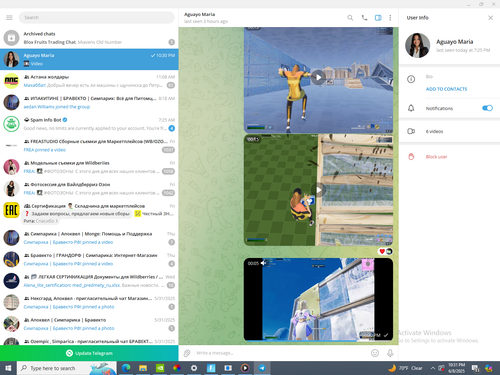Open Aguayo Maria's profile photo in User Info
Screen dimensions: 500x375
point(417,45)
